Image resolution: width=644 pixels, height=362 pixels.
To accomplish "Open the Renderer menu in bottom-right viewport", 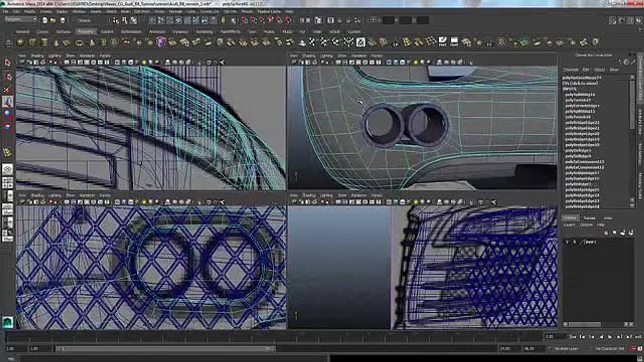I will pos(359,195).
